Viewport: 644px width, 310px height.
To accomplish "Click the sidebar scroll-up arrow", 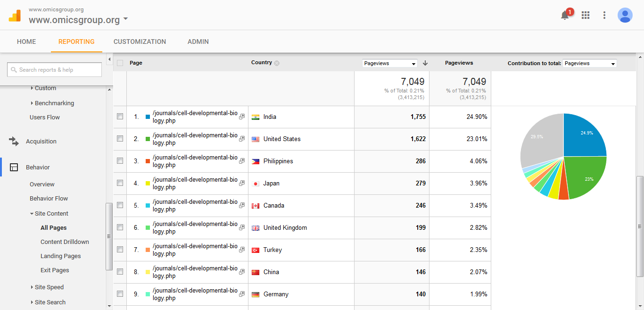I will pos(109,90).
